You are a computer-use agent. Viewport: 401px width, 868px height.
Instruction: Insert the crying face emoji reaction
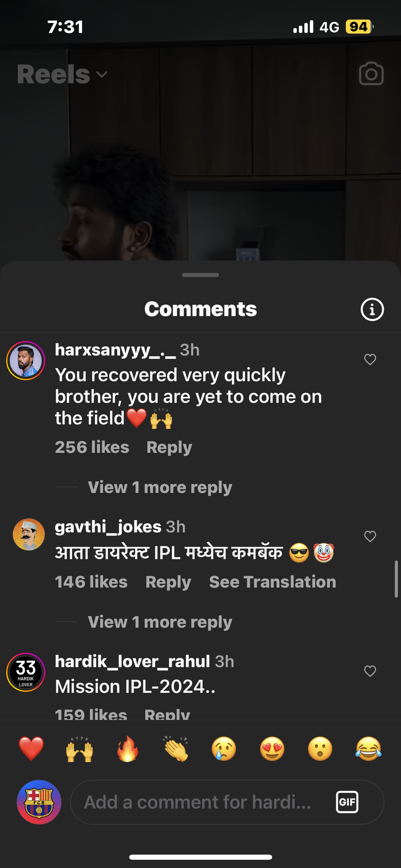coord(224,749)
